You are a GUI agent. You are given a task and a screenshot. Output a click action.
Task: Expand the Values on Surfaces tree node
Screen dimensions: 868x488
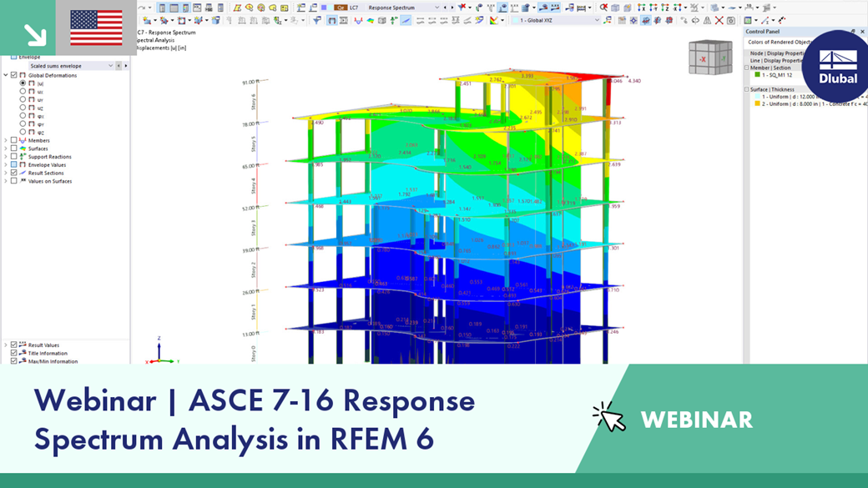pos(6,181)
